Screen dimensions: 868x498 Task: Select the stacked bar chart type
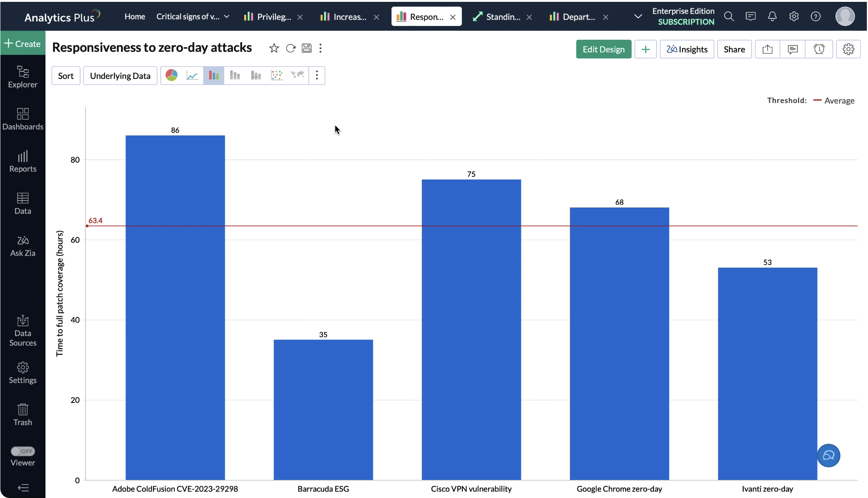[235, 75]
